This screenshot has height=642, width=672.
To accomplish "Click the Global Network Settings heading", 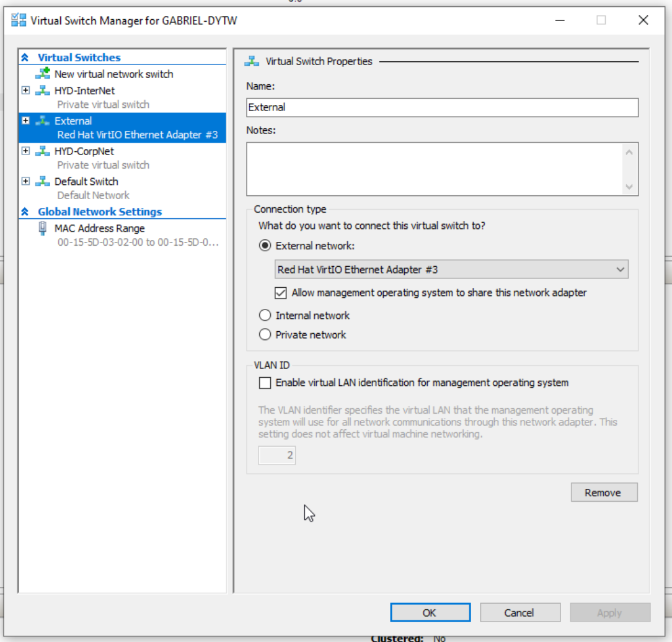I will 100,212.
